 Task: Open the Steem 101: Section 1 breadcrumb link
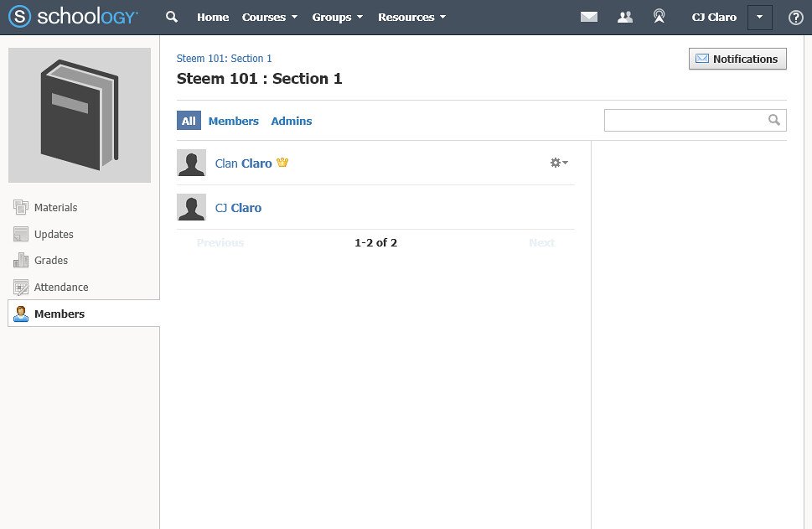(224, 58)
